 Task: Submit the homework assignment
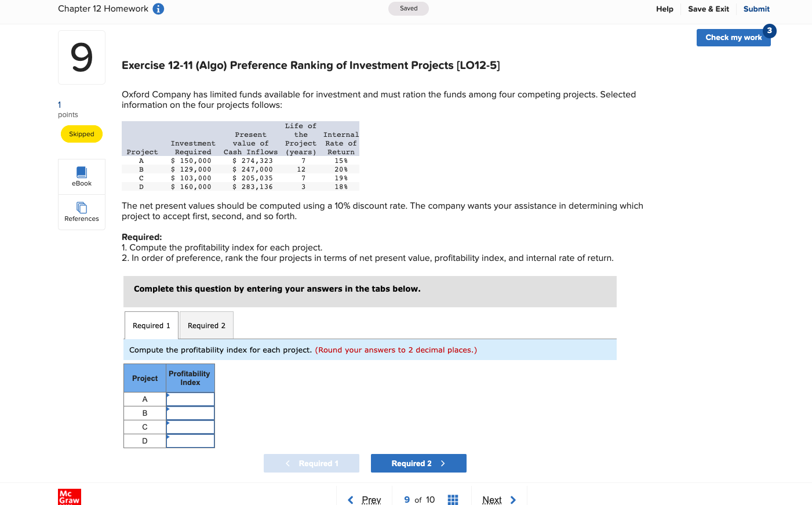756,9
